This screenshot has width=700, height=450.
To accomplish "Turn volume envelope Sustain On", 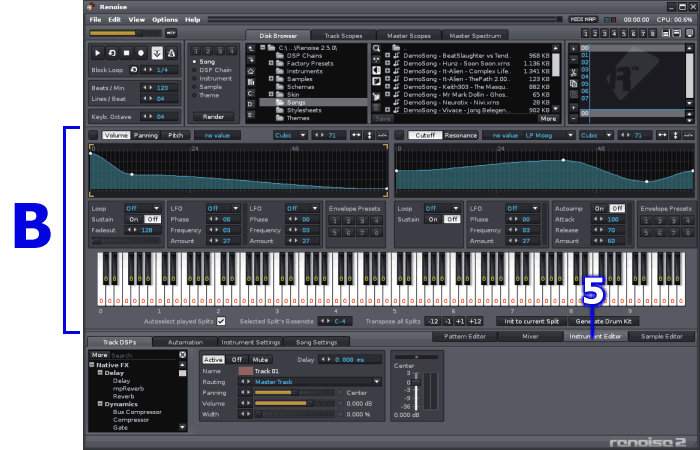I will click(x=134, y=219).
